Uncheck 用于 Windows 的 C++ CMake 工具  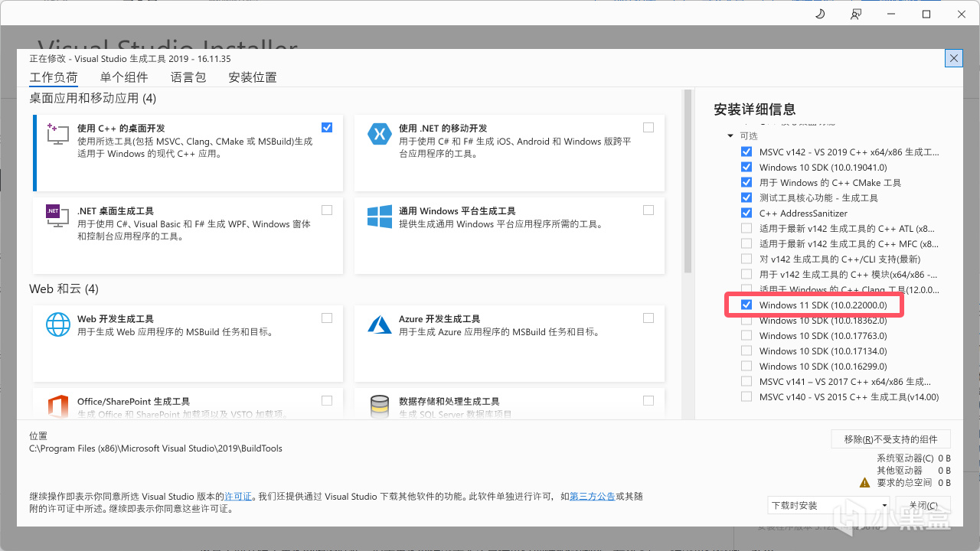point(746,182)
